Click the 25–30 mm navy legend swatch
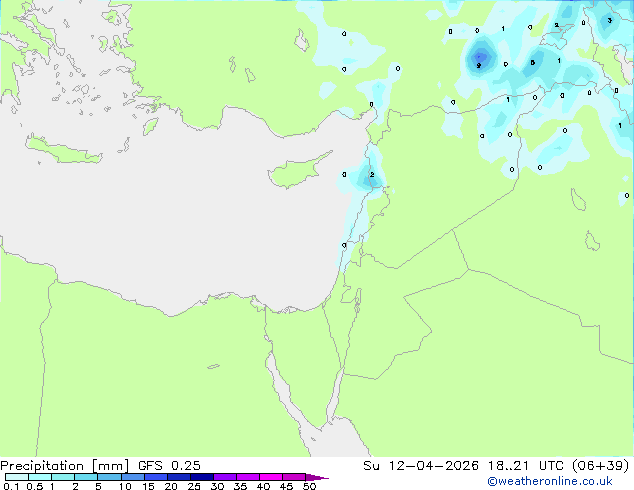Viewport: 634px width, 490px height. (202, 477)
